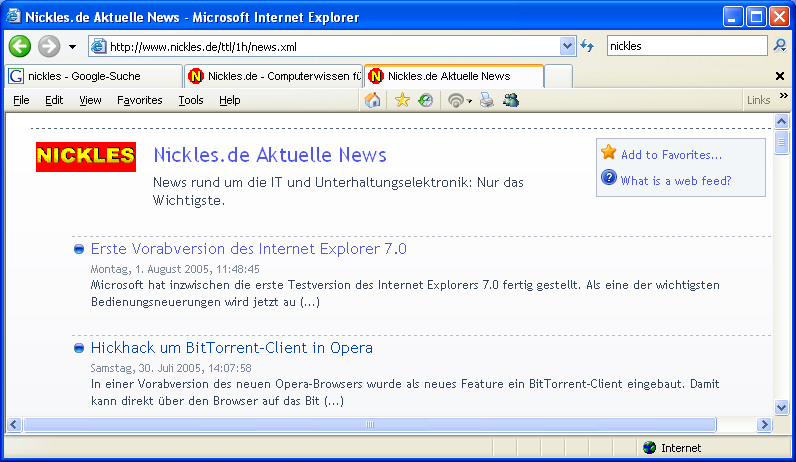This screenshot has height=462, width=796.
Task: Go to the home page via house icon
Action: click(373, 100)
